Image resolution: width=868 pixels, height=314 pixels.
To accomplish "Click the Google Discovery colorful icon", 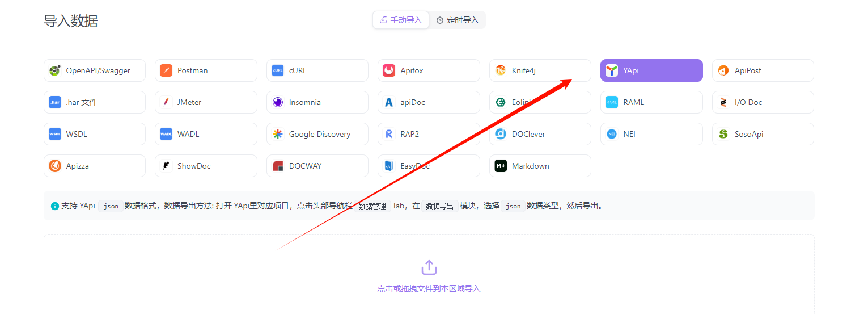I will 278,134.
